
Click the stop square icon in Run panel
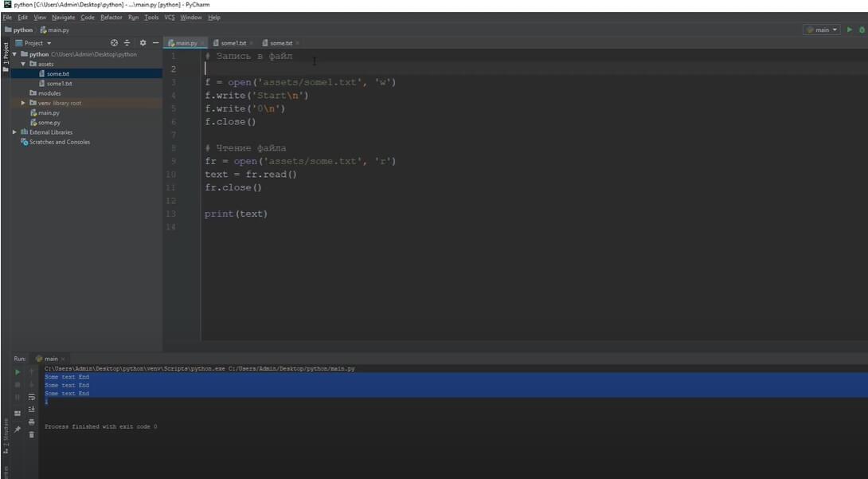click(x=18, y=384)
